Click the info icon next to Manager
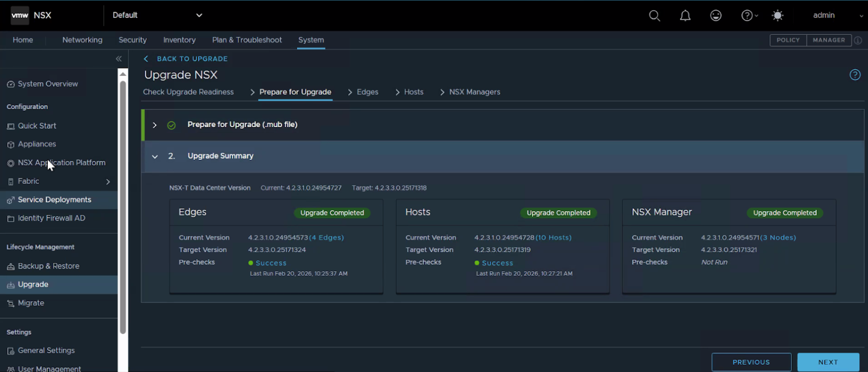 (858, 40)
